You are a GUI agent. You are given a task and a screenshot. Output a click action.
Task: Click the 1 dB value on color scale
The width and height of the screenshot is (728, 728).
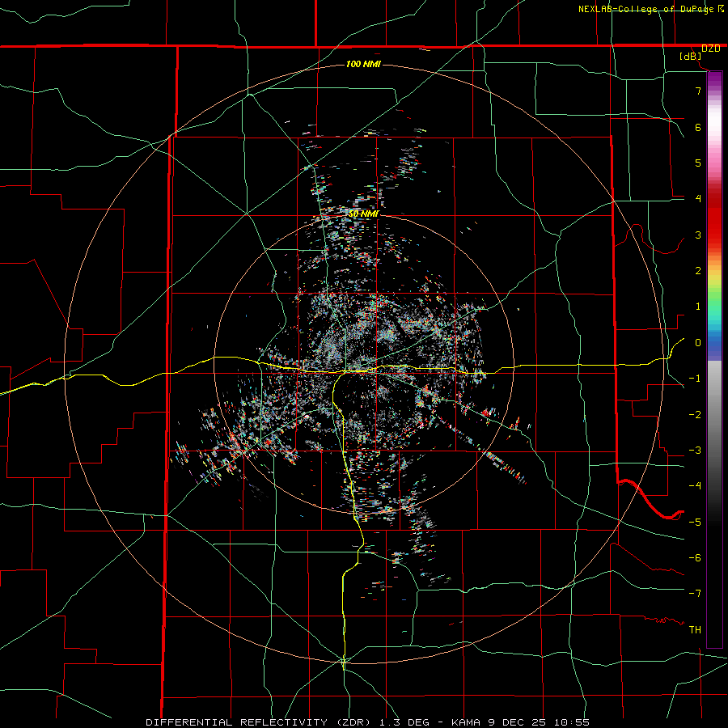tap(698, 307)
